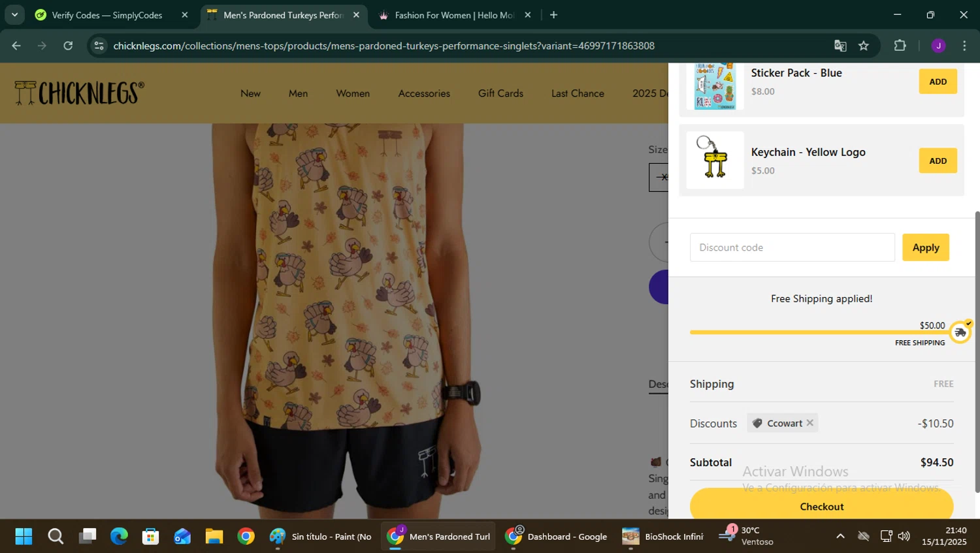Image resolution: width=980 pixels, height=553 pixels.
Task: Select Men's Pardoned Turkeys tab
Action: tap(283, 15)
